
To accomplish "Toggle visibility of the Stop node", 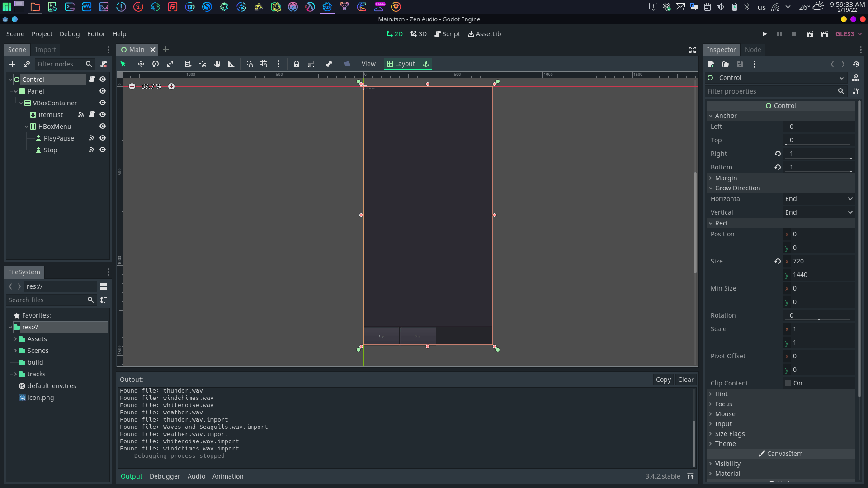I will coord(103,150).
